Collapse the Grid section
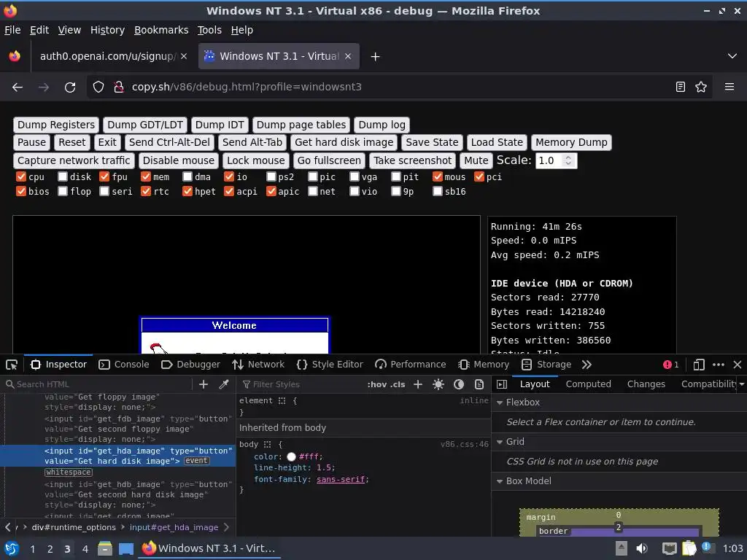This screenshot has width=747, height=560. pyautogui.click(x=500, y=442)
